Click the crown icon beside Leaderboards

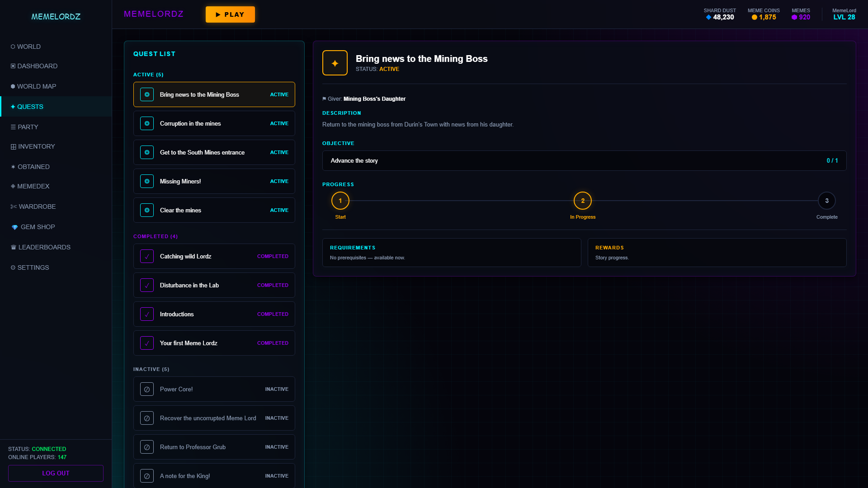point(14,247)
